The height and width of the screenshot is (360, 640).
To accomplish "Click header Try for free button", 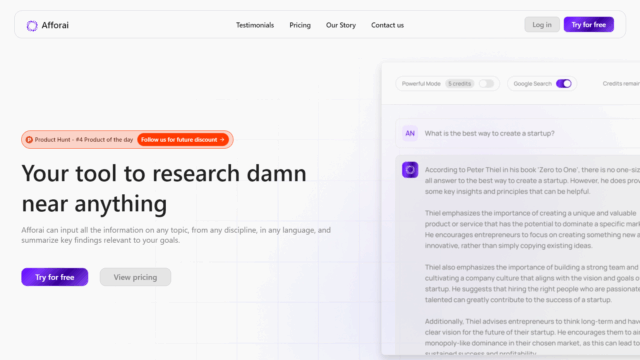I will (x=589, y=24).
